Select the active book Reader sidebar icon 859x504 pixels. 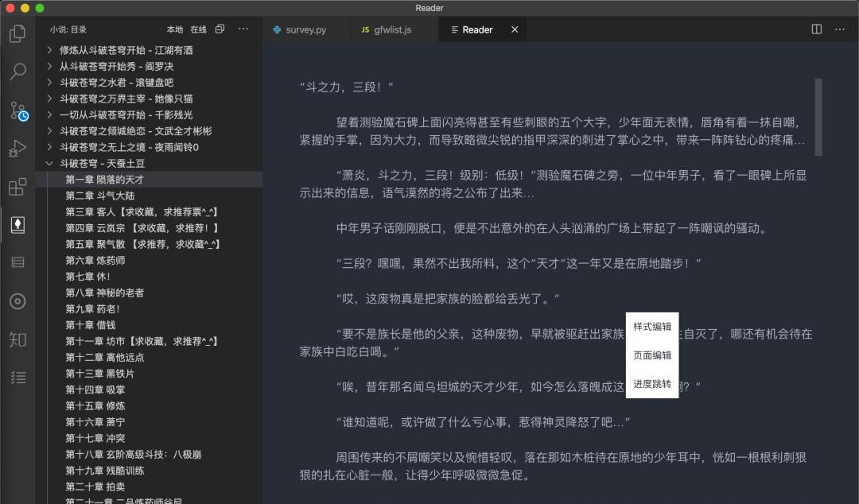point(18,225)
